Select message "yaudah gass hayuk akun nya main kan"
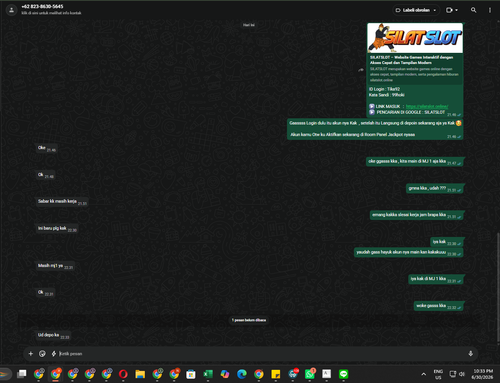 tap(409, 253)
